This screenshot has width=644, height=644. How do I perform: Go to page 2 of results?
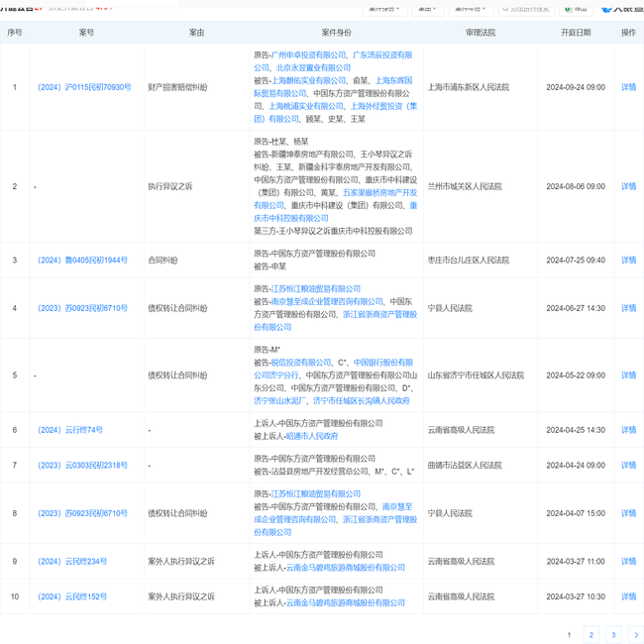point(591,634)
